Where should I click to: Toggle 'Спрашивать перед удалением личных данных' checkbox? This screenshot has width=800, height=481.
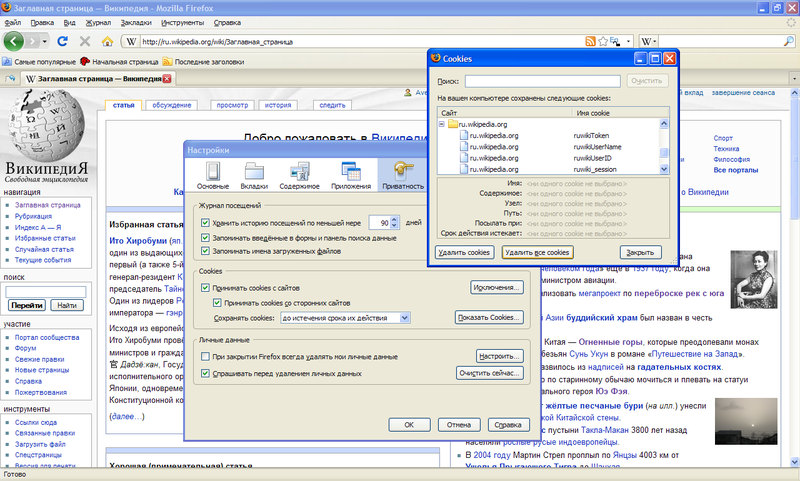(205, 373)
